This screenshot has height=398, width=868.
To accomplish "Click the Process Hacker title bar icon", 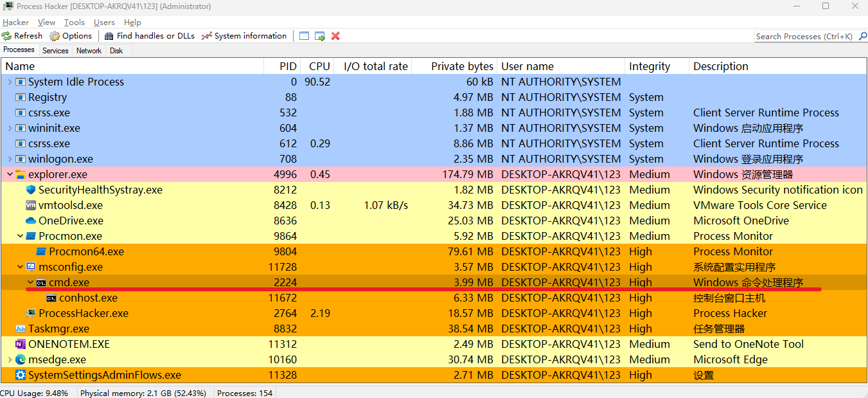I will 8,6.
